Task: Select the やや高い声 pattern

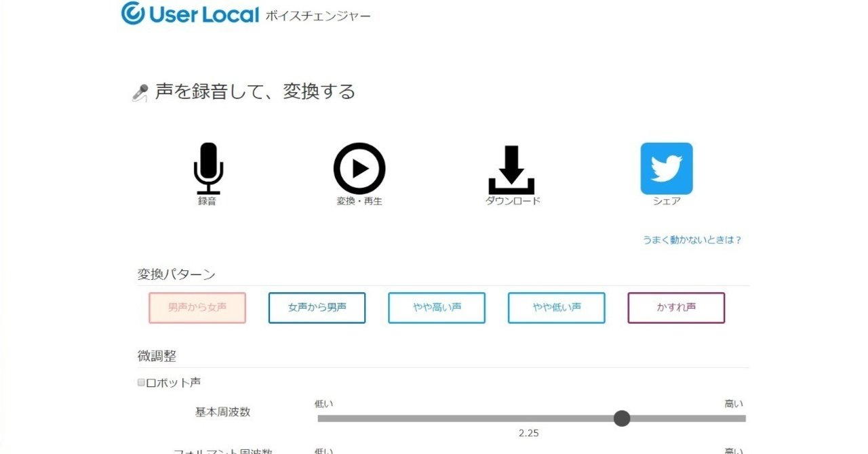Action: pyautogui.click(x=437, y=308)
